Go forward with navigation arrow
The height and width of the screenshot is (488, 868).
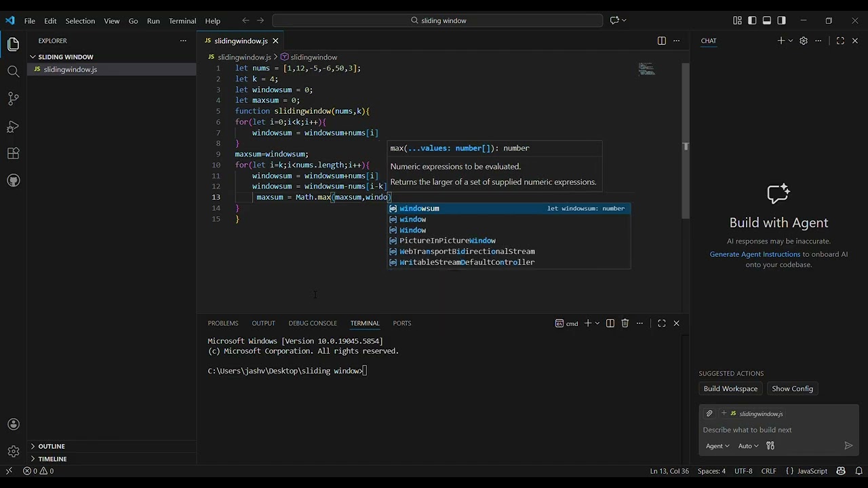pos(261,20)
